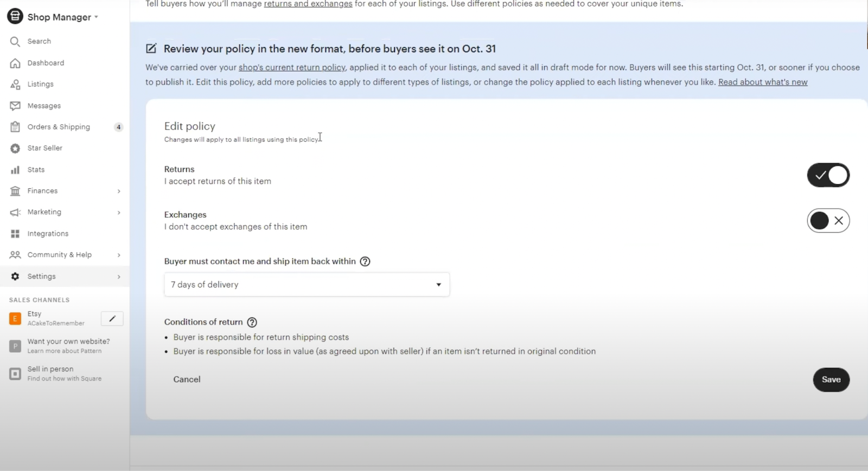
Task: Open the Read about what's new link
Action: [x=762, y=82]
